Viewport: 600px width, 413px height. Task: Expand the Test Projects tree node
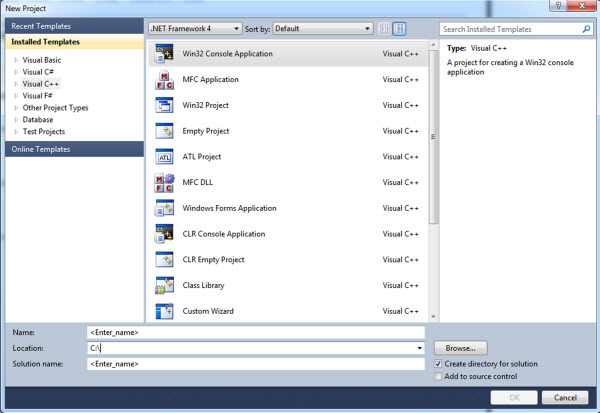pos(16,132)
